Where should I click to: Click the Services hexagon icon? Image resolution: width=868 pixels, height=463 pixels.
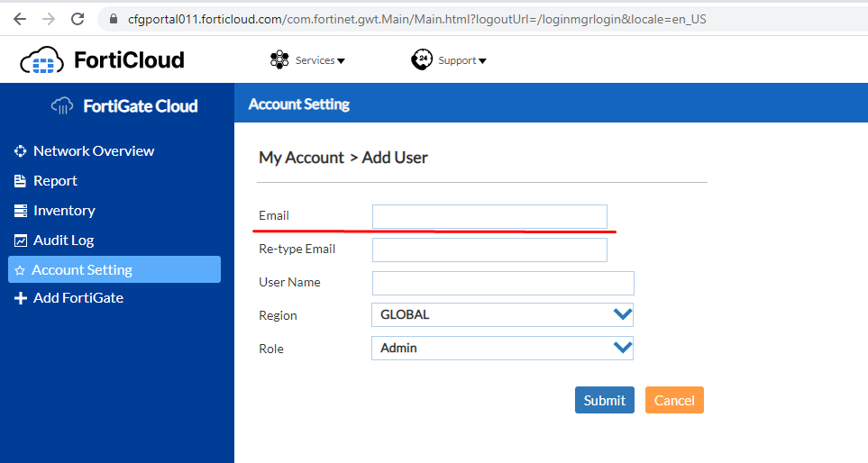(x=279, y=59)
